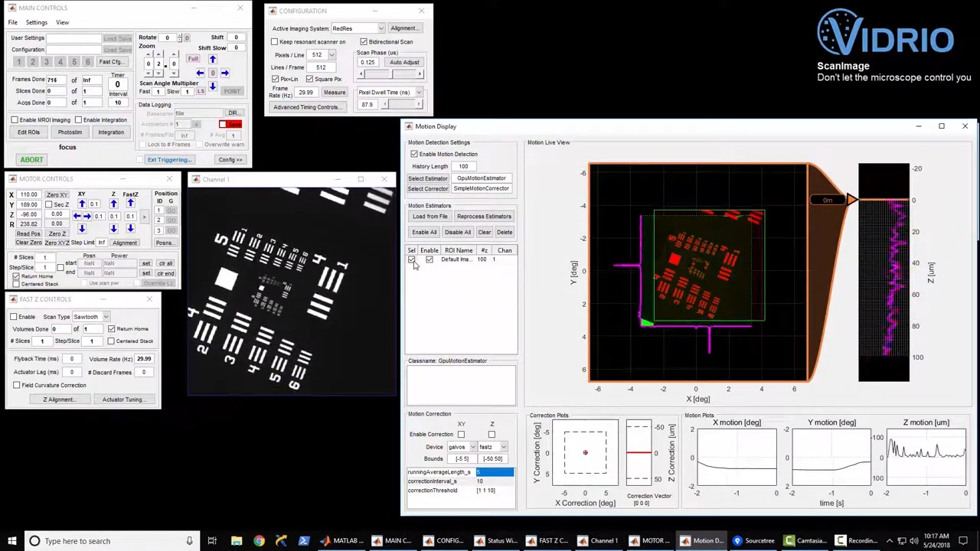Click the blue right arrow in Main Controls
980x551 pixels.
(x=224, y=73)
